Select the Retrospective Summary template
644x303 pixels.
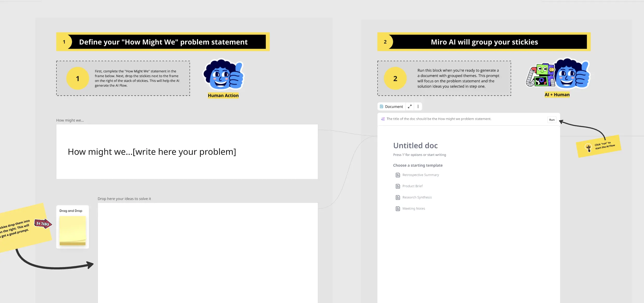420,175
